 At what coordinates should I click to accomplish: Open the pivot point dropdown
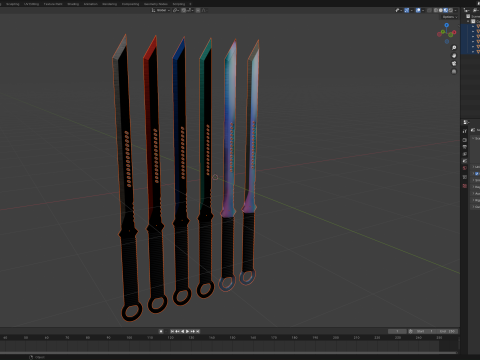click(176, 10)
